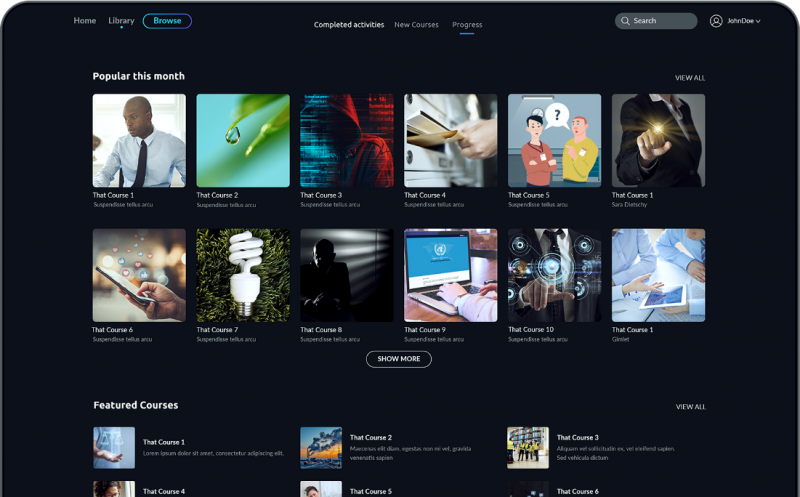800x497 pixels.
Task: Click into the Search field
Action: point(656,21)
